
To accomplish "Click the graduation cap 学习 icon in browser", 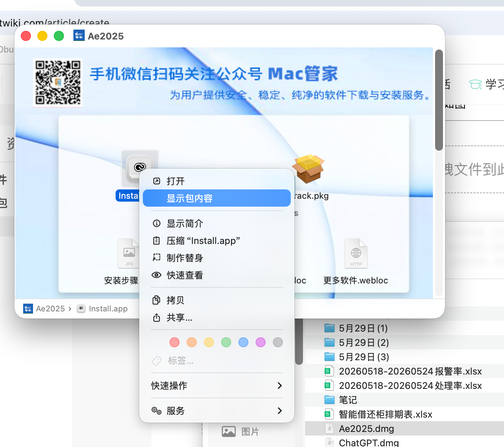I will (475, 84).
